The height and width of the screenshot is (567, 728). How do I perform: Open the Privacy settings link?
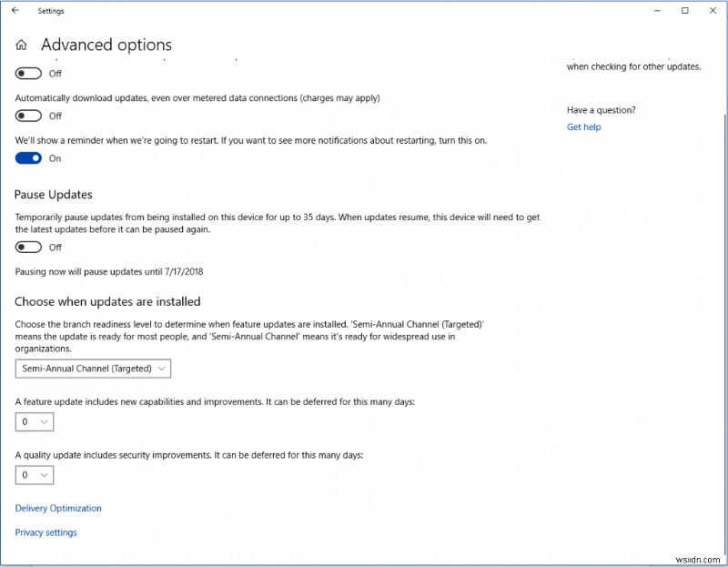click(45, 532)
